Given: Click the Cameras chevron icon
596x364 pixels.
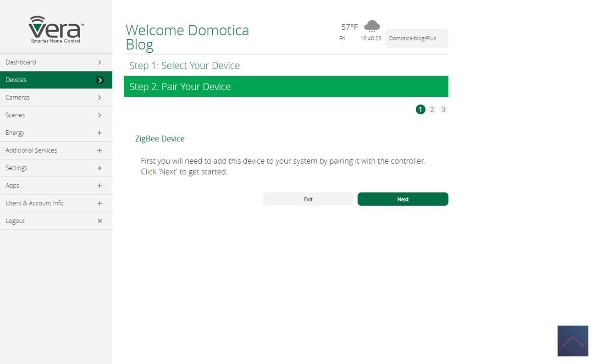Looking at the screenshot, I should (99, 98).
